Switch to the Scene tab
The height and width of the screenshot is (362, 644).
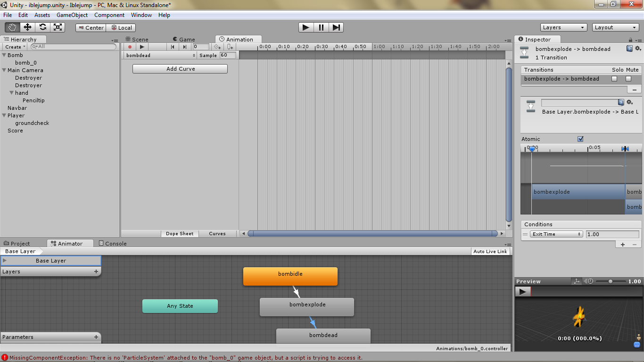[x=137, y=40]
